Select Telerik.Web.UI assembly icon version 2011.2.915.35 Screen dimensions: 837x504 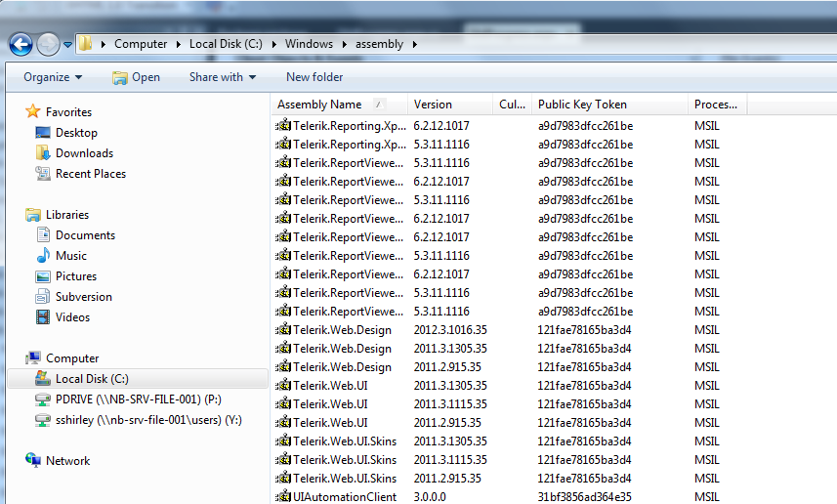pyautogui.click(x=283, y=422)
